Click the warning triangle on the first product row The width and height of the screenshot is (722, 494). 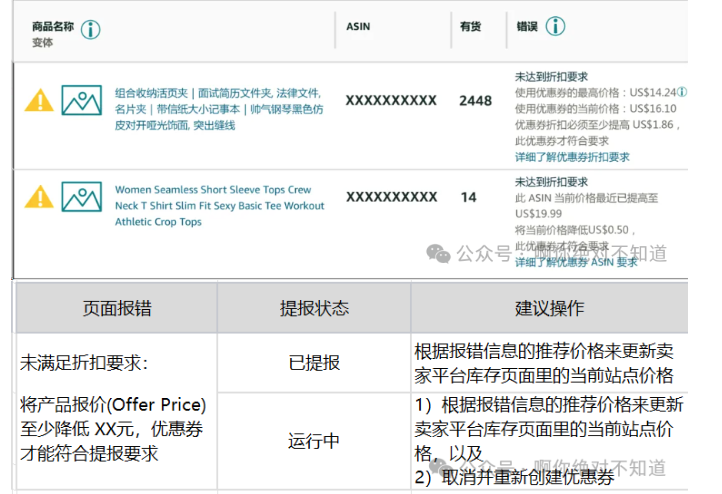(39, 101)
